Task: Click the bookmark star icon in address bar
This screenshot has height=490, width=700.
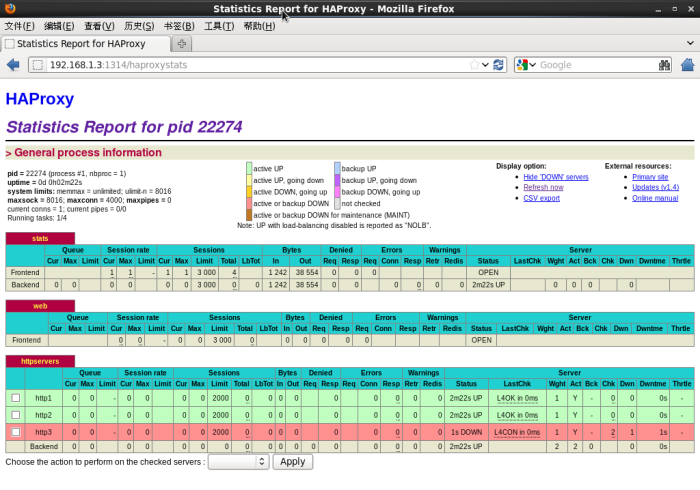Action: 474,65
